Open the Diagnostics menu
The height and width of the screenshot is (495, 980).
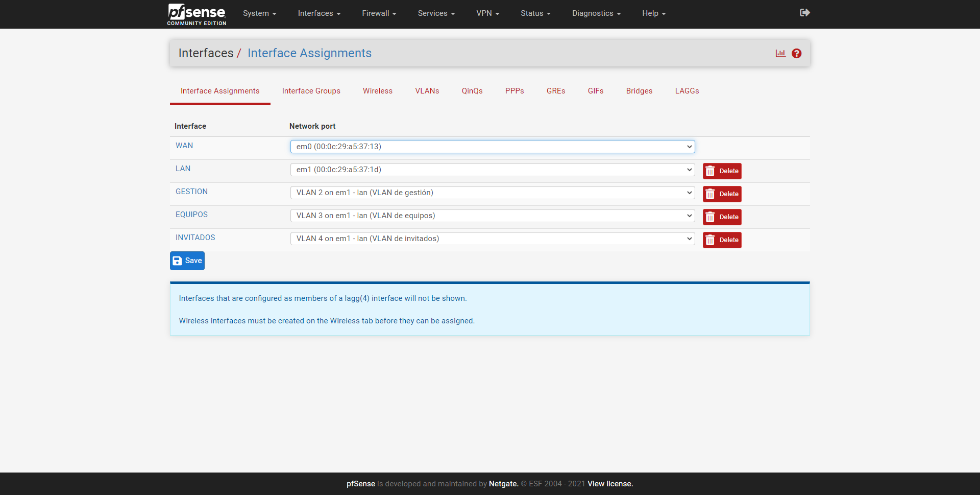(x=596, y=13)
